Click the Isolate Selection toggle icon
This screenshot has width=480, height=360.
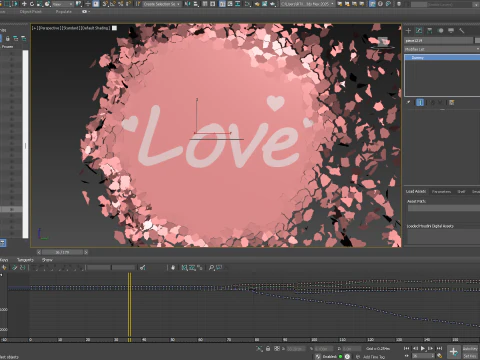(x=259, y=349)
